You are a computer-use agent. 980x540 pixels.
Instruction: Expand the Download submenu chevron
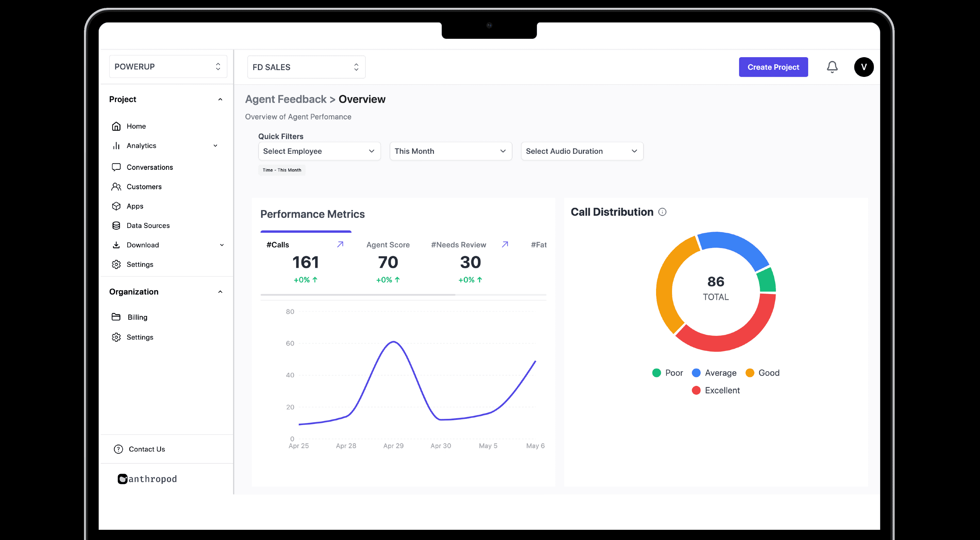click(222, 245)
